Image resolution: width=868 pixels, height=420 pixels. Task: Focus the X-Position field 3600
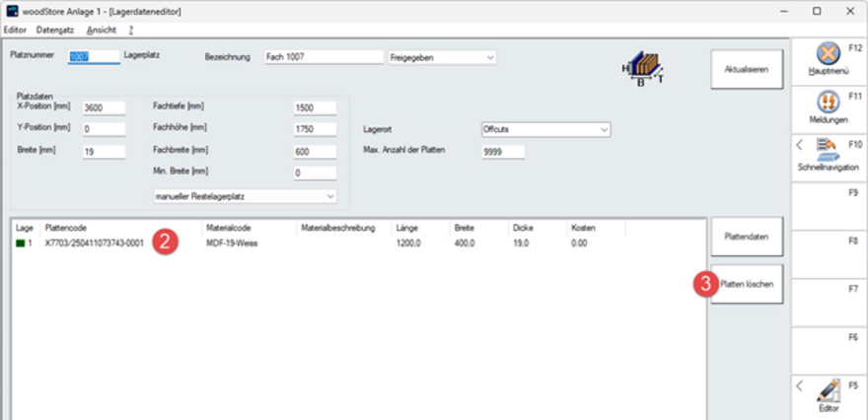tap(105, 108)
